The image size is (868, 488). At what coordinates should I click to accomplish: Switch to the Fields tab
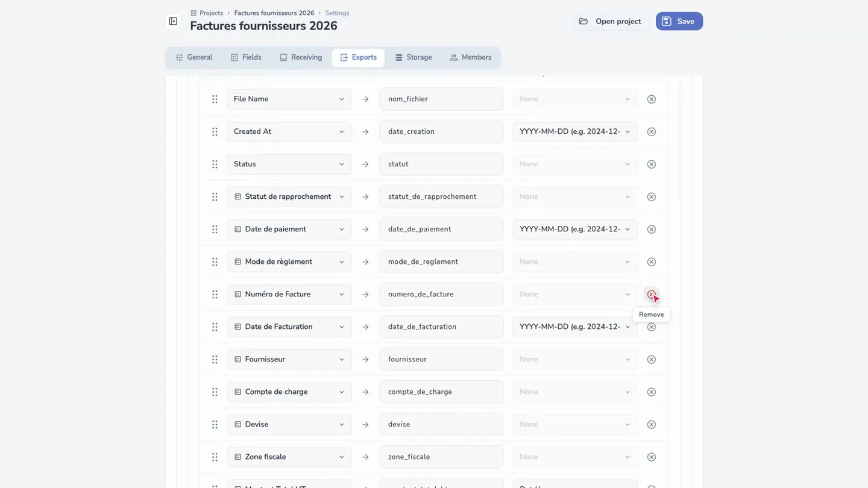(246, 57)
